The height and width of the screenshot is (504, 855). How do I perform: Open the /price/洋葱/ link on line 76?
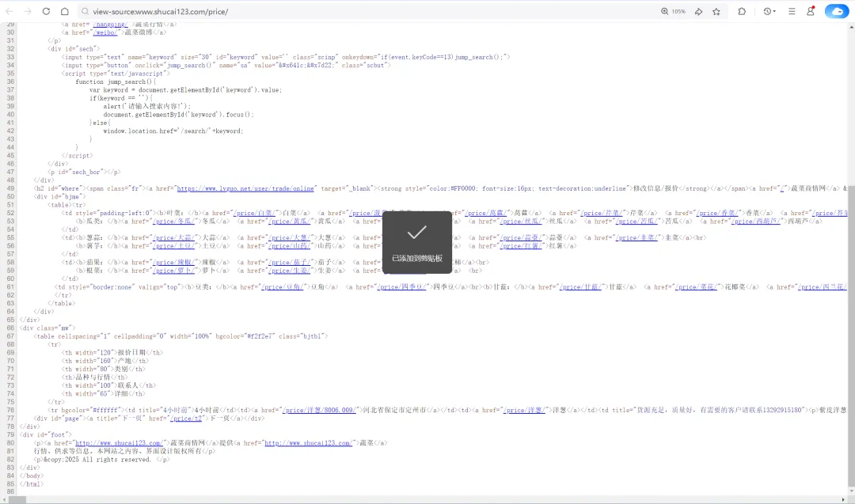click(523, 410)
